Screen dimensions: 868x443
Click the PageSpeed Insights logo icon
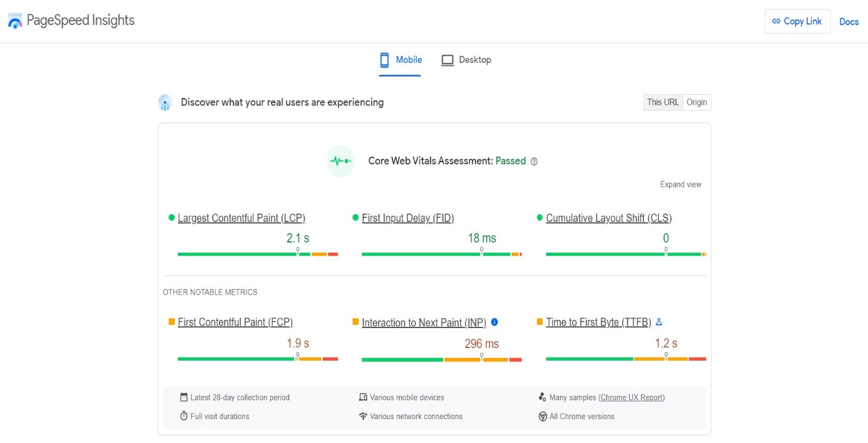pyautogui.click(x=14, y=21)
